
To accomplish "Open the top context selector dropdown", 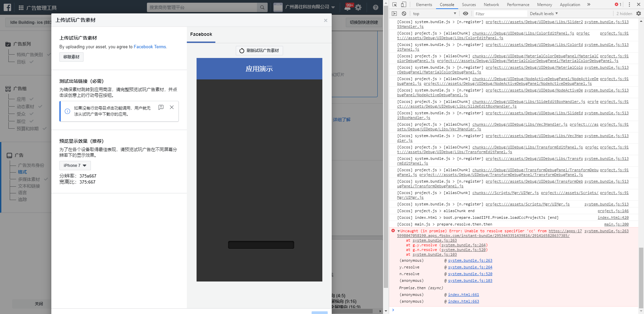I will tap(435, 14).
